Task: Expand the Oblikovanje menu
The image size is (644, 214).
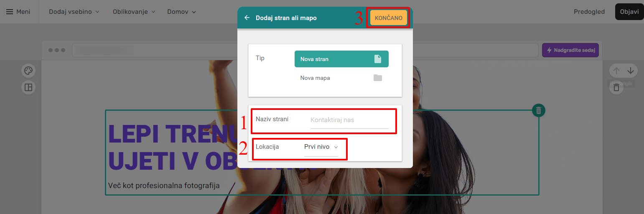Action: pos(134,12)
